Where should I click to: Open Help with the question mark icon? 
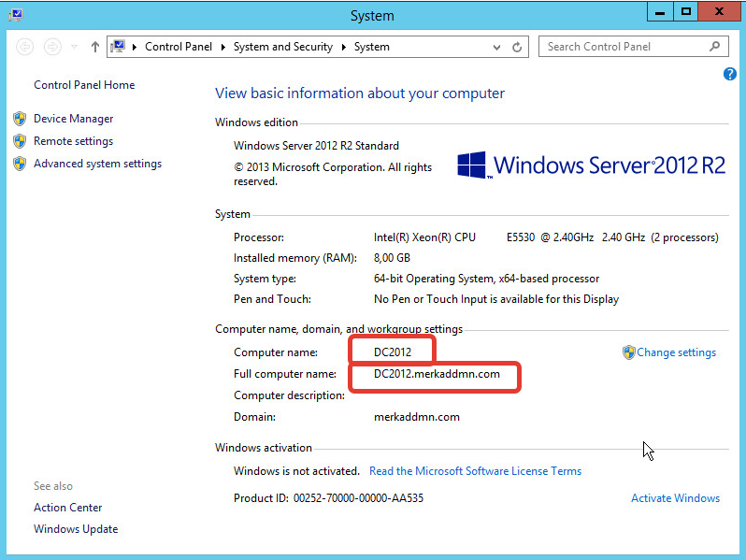tap(730, 74)
